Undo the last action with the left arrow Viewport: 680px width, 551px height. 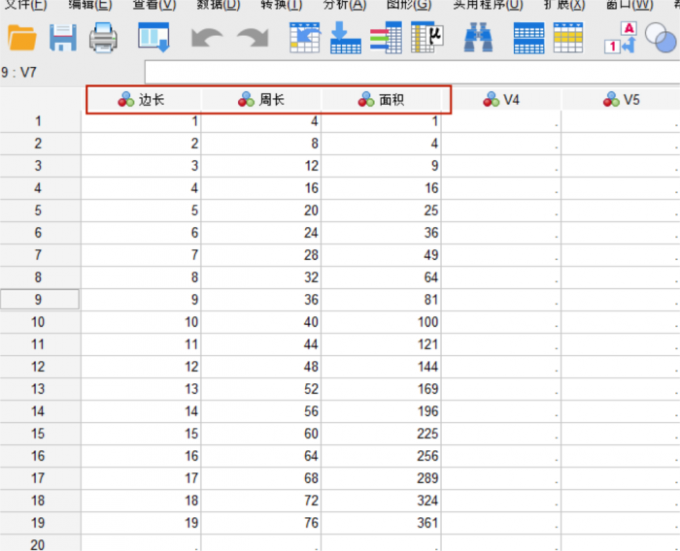(207, 39)
